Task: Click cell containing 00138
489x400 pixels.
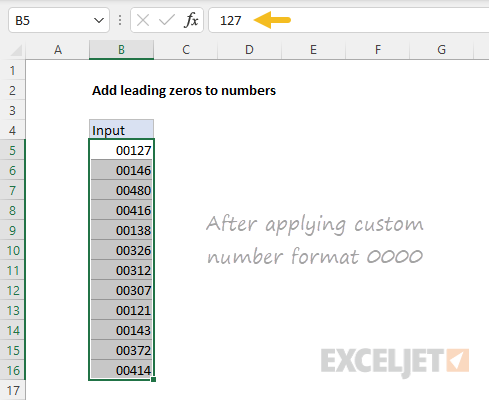Action: point(121,230)
